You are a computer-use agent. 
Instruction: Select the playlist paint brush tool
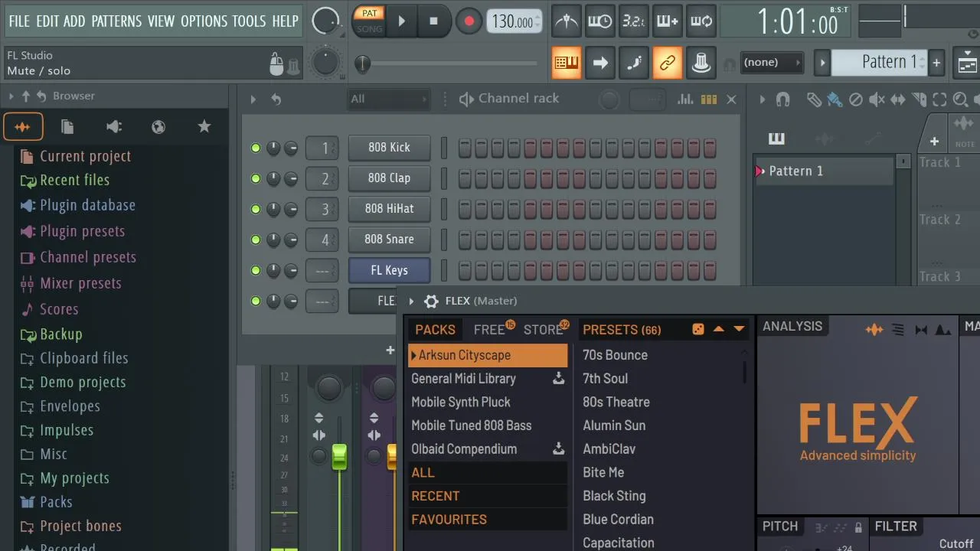[835, 99]
